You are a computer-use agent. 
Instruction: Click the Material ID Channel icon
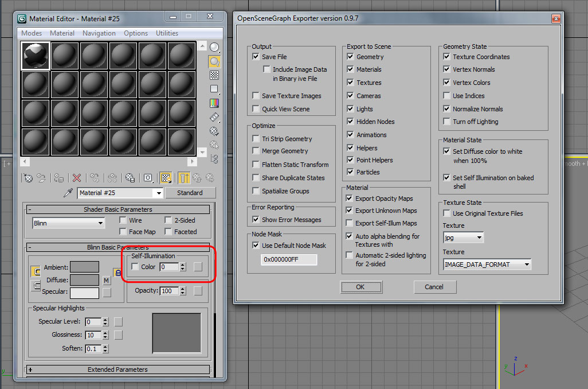[x=148, y=178]
